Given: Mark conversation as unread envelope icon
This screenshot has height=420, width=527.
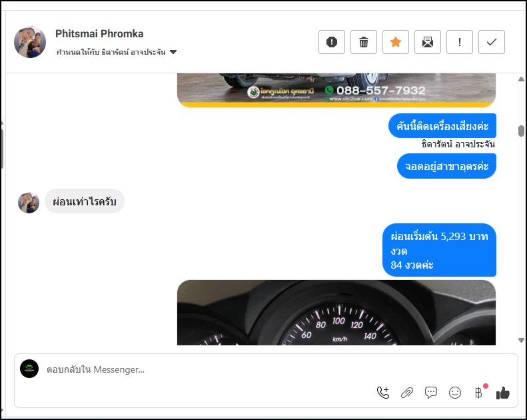Looking at the screenshot, I should (x=428, y=42).
